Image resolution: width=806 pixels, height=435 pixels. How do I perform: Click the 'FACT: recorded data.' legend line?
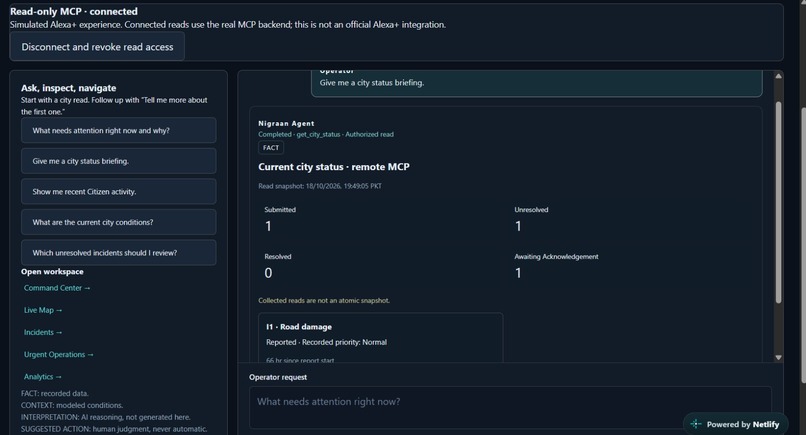(54, 393)
